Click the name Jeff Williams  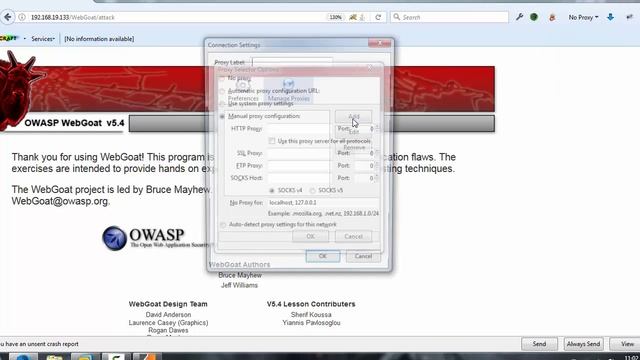point(239,285)
